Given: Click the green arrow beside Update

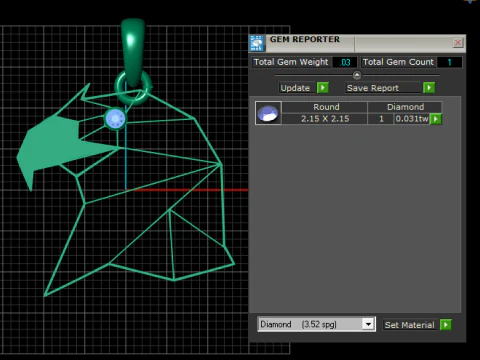Looking at the screenshot, I should point(323,88).
